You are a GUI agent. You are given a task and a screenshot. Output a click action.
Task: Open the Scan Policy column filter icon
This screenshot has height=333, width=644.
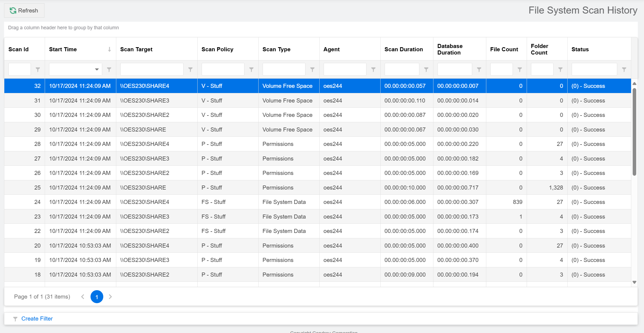coord(252,70)
